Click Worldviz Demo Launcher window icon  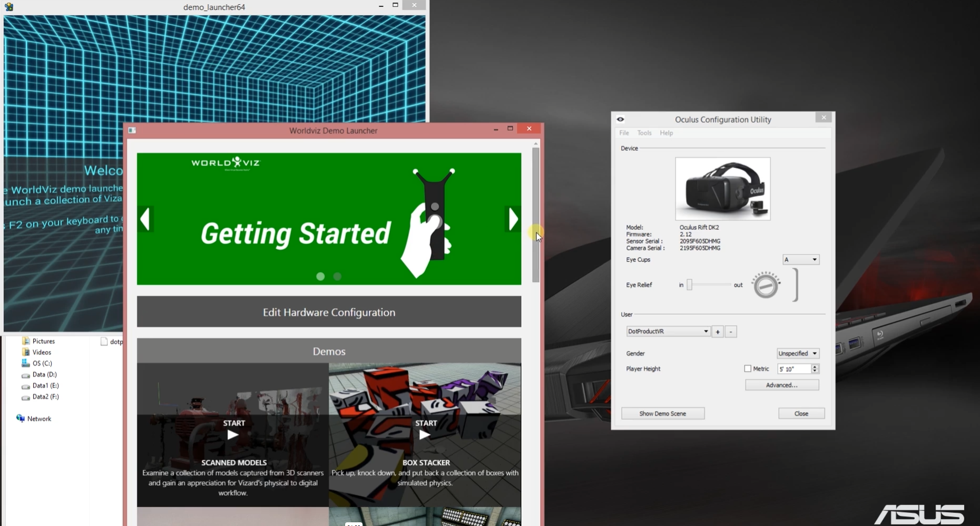point(132,130)
